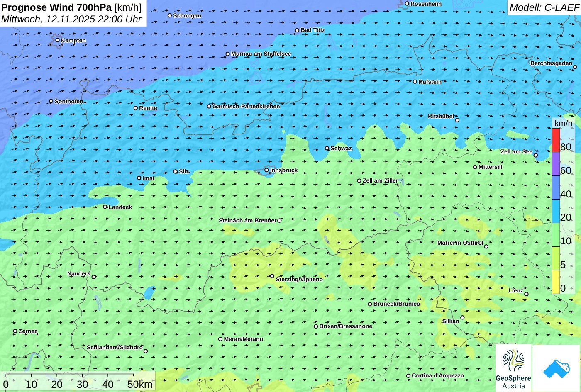Click the Sonthofen marker dot

click(x=51, y=101)
